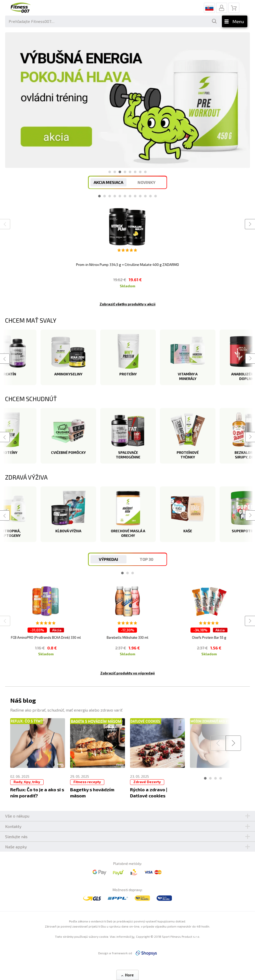255x980 pixels.
Task: Open the user account icon
Action: (221, 8)
